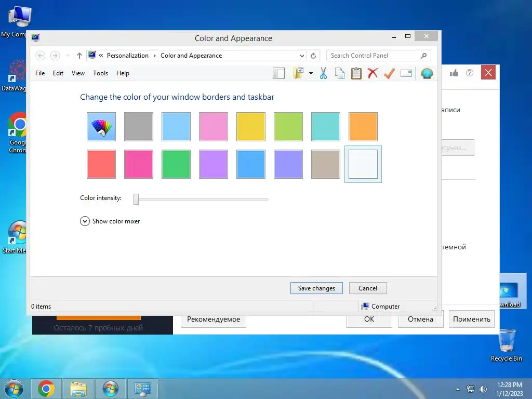The image size is (532, 399).
Task: Click OK in background Russian dialog
Action: coord(369,320)
